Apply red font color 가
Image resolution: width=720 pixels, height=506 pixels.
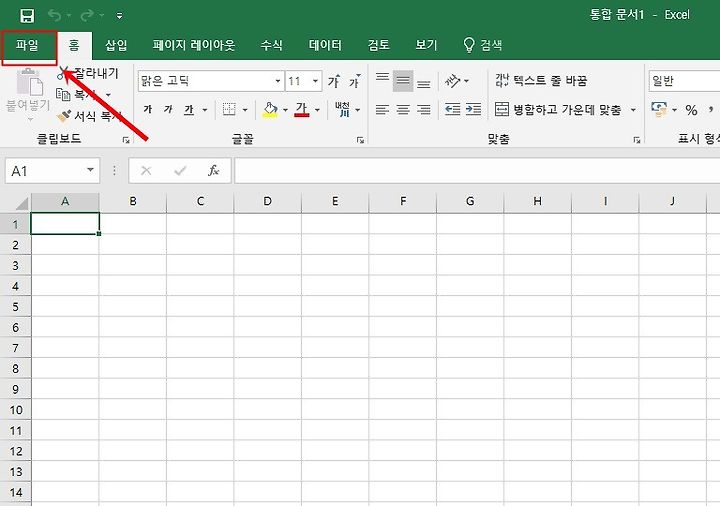pyautogui.click(x=302, y=110)
